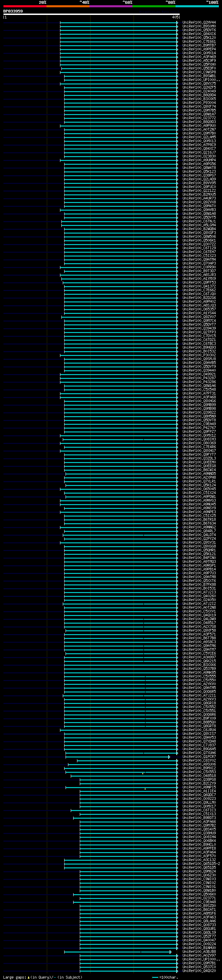The image size is (222, 980).
Task: Select the UniRef100_Q9M624 label
Action: 199,871
